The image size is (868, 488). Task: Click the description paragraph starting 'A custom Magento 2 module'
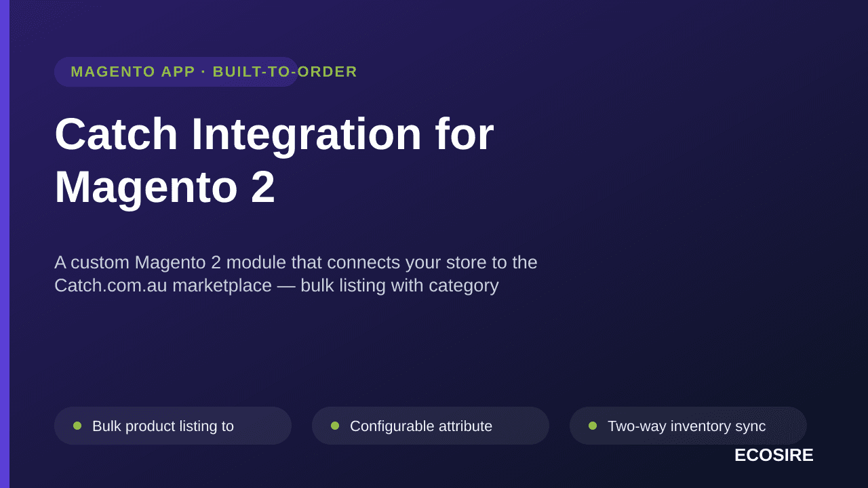click(x=296, y=274)
